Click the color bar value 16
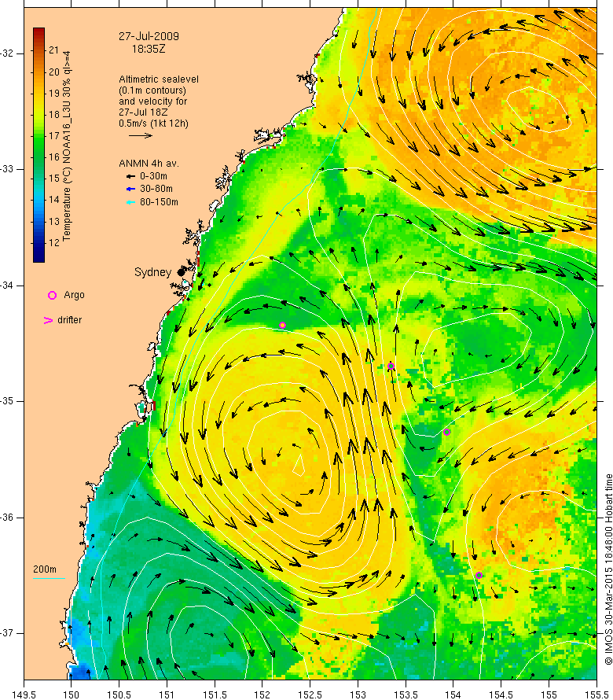Screen dimensions: 613x700 point(53,157)
